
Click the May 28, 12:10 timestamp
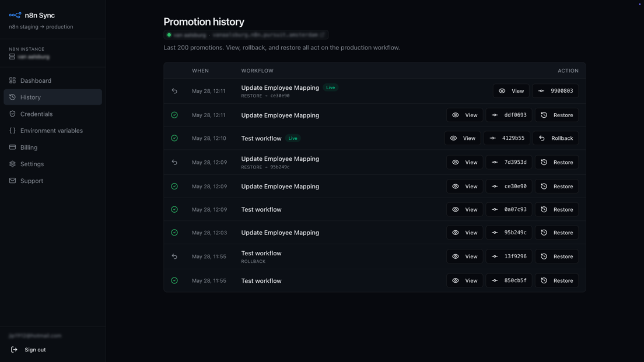[x=209, y=138]
